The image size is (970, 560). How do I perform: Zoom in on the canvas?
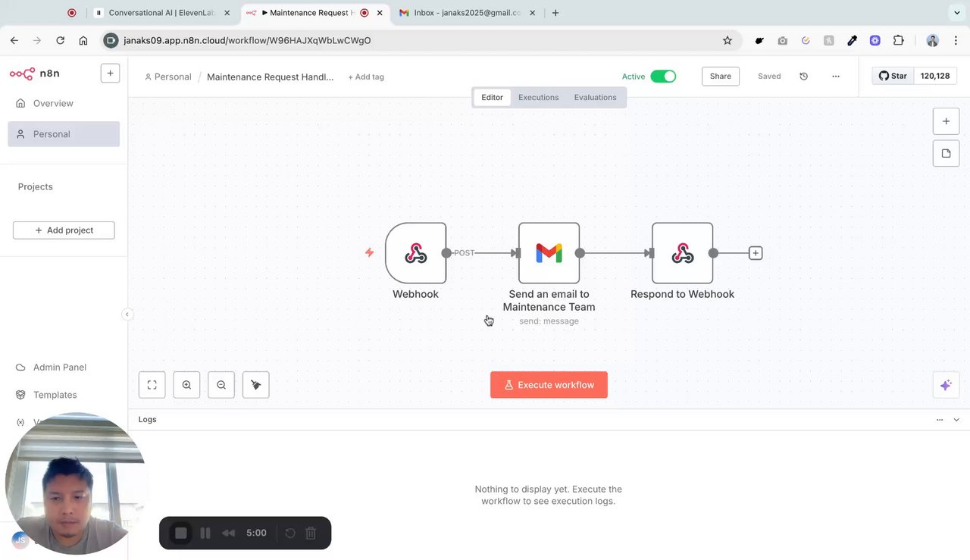pyautogui.click(x=186, y=385)
